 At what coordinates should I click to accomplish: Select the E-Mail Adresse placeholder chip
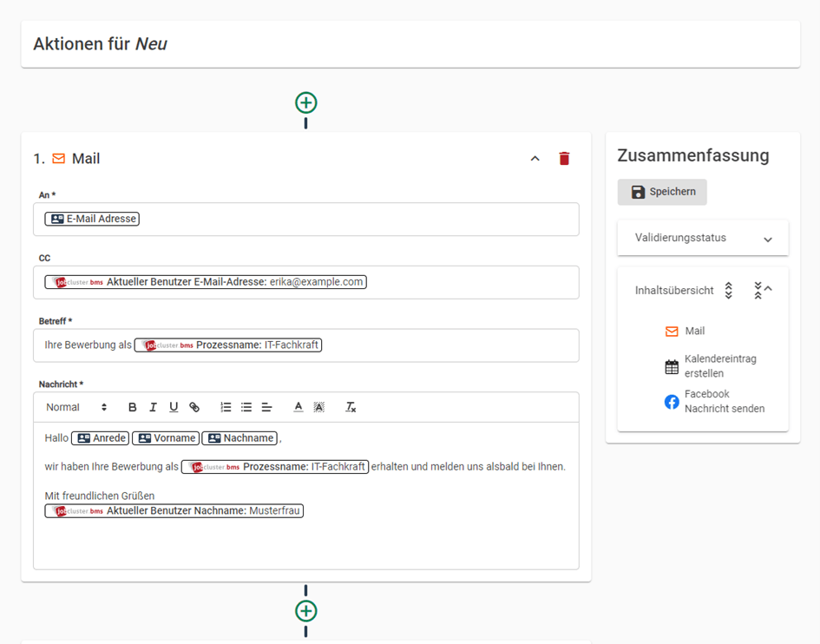[92, 219]
